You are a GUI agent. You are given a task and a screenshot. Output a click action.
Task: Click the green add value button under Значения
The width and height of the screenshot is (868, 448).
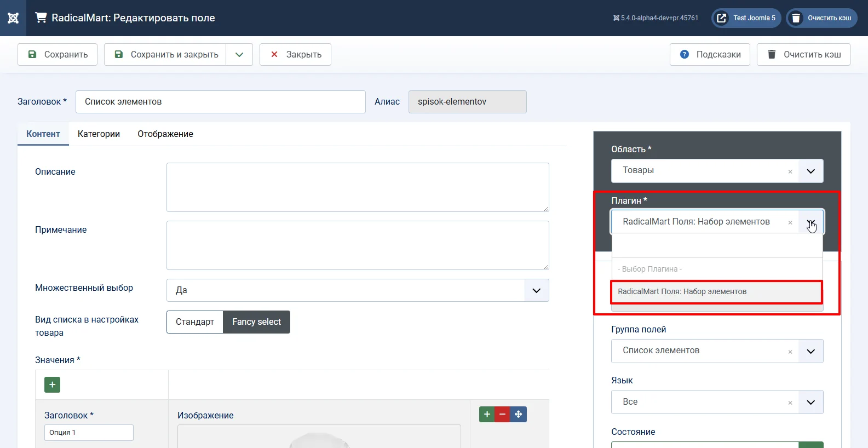[52, 384]
